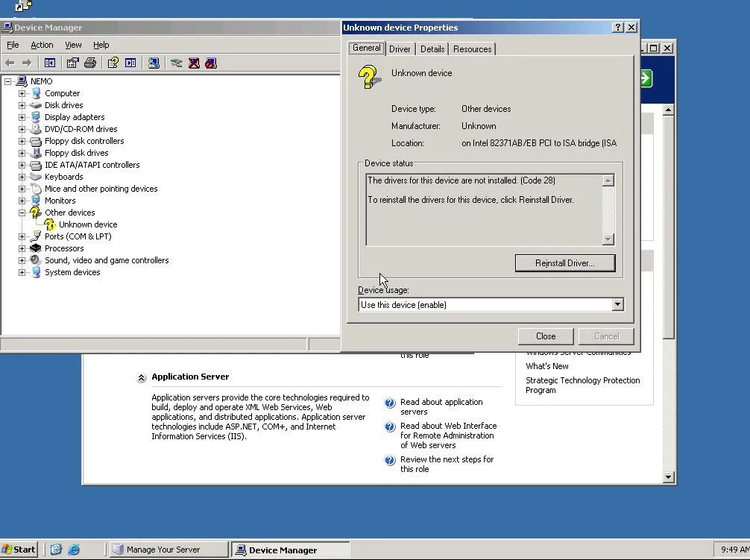Expand the Floppy disk controllers node
Image resolution: width=750 pixels, height=560 pixels.
click(x=22, y=141)
